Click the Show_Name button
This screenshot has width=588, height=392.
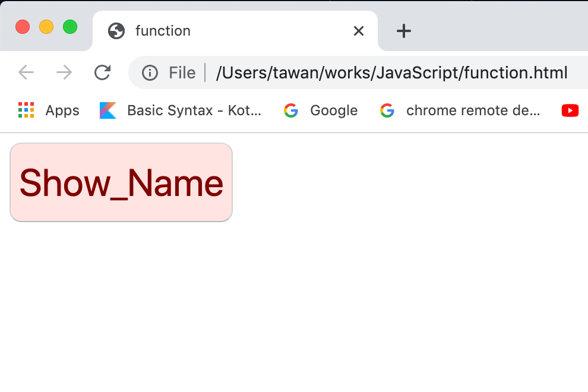point(121,182)
